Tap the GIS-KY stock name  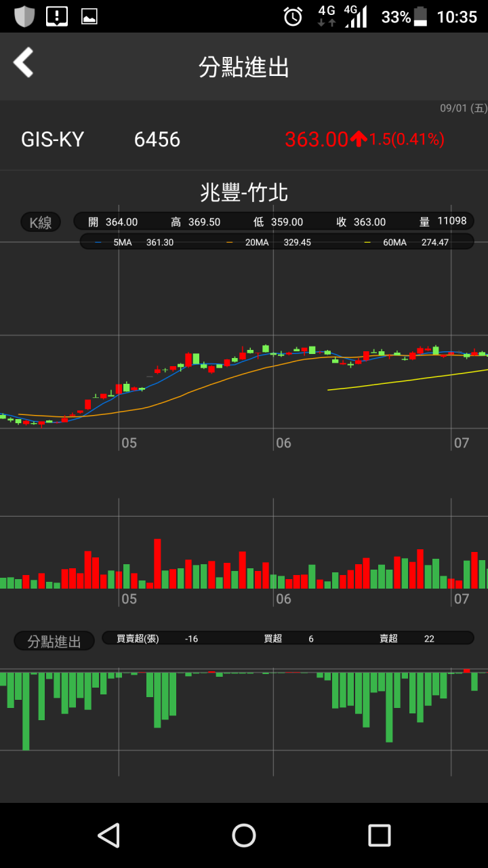click(x=53, y=139)
